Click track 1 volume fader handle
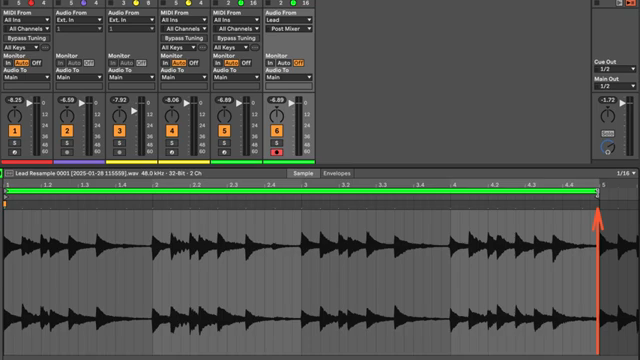 29,103
